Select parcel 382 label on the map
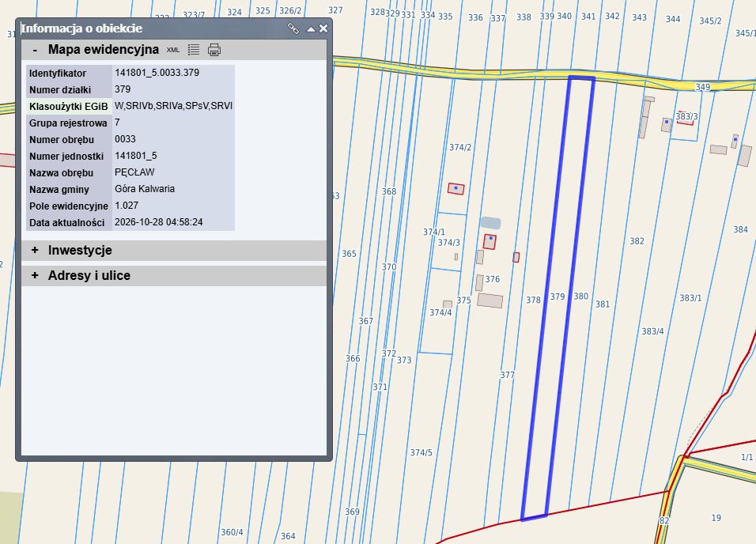This screenshot has width=756, height=544. [637, 241]
